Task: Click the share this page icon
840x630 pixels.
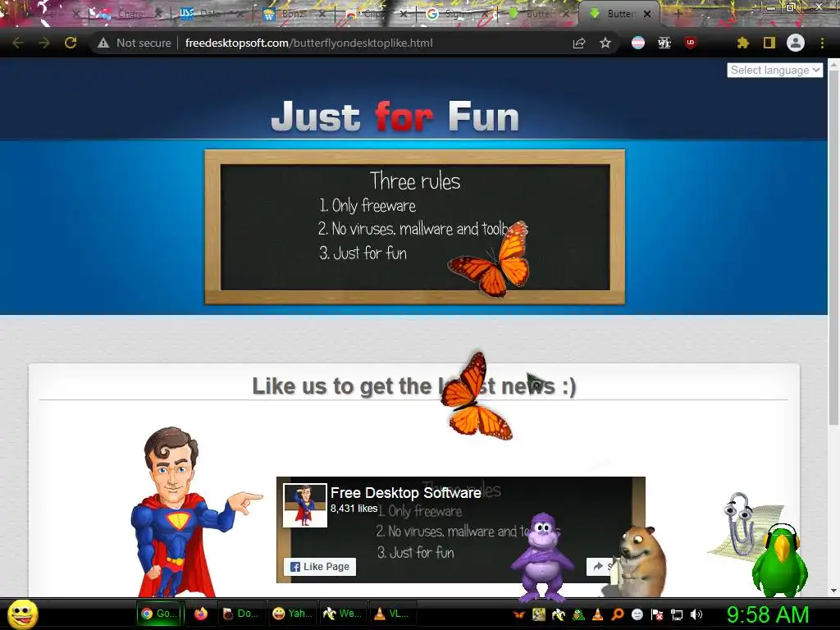Action: [579, 43]
